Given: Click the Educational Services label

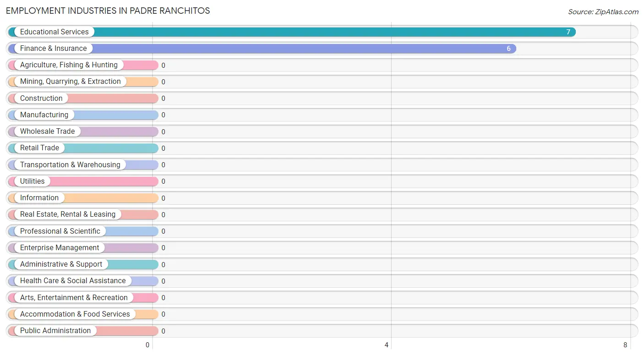Looking at the screenshot, I should 55,32.
